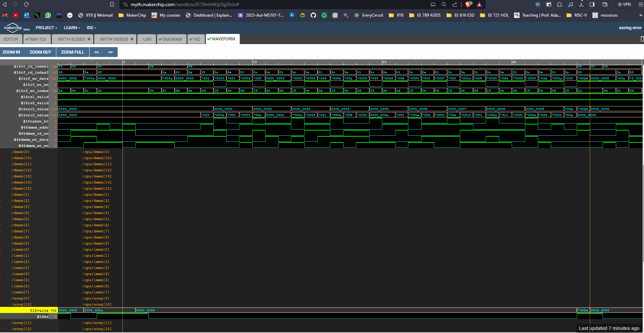Select the @1$rf_wr_data signal name
The image size is (644, 333).
tap(33, 79)
